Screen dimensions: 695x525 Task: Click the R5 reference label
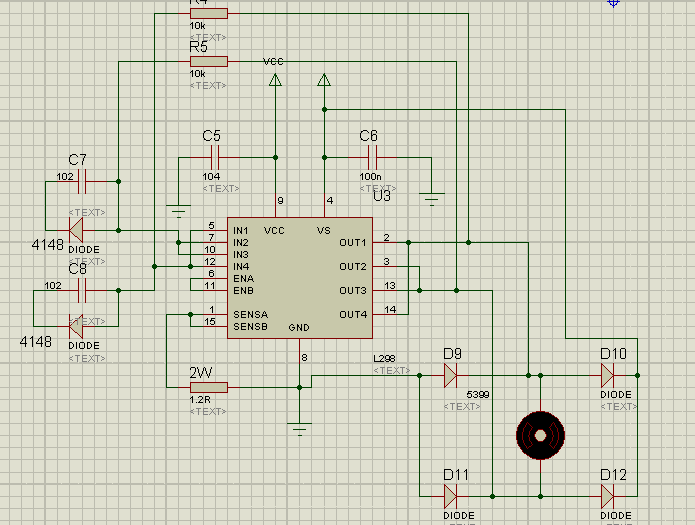point(198,47)
